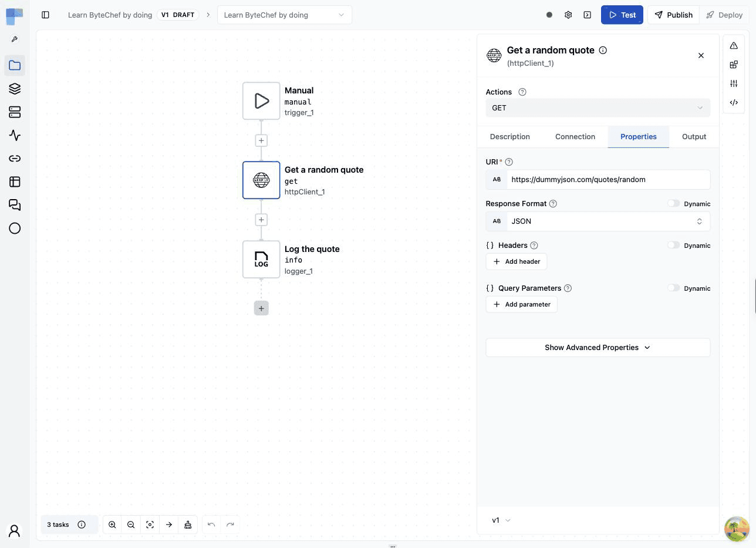
Task: Switch to the Output tab
Action: point(694,137)
